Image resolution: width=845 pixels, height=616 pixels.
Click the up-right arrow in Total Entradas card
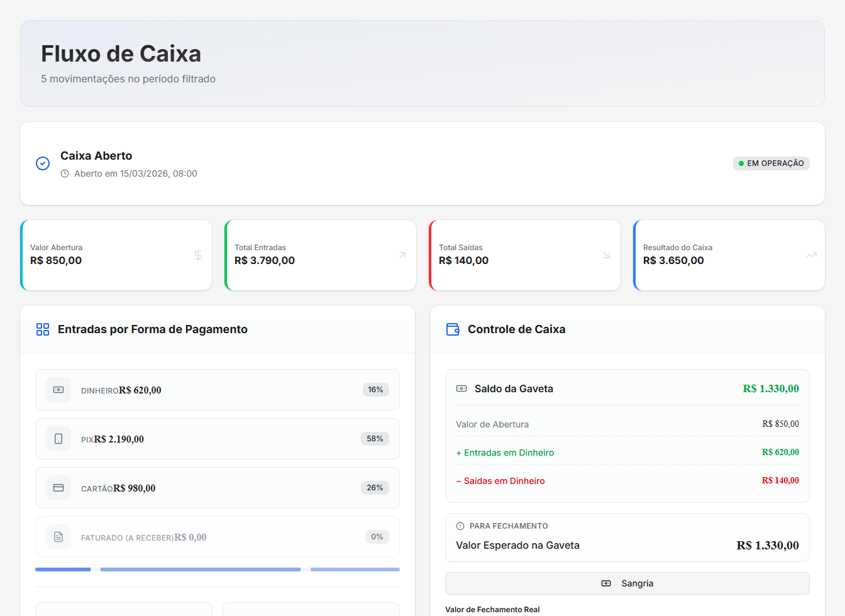[402, 255]
